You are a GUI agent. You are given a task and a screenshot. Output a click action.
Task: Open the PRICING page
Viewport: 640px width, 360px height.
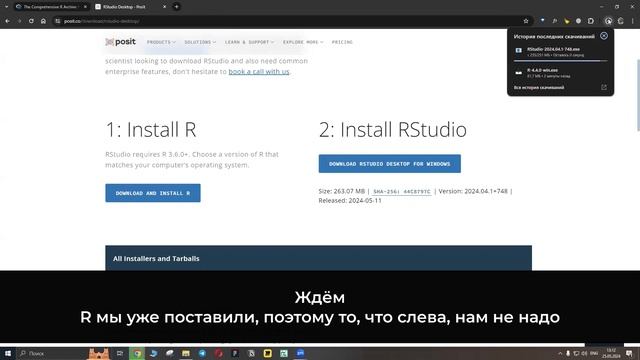click(342, 42)
